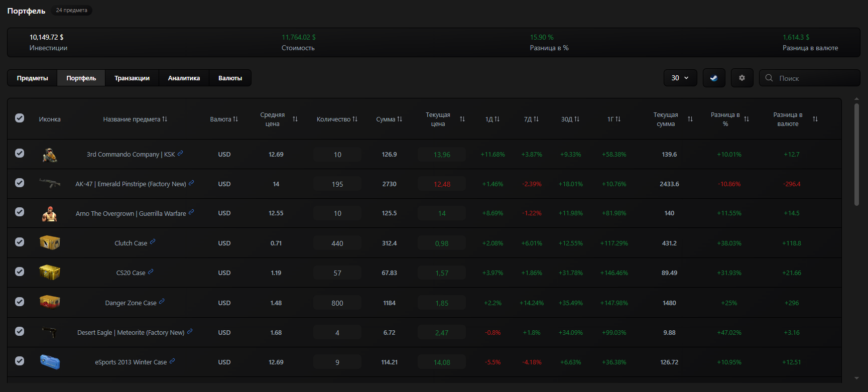
Task: Click the CS20 Case item icon
Action: (x=50, y=273)
